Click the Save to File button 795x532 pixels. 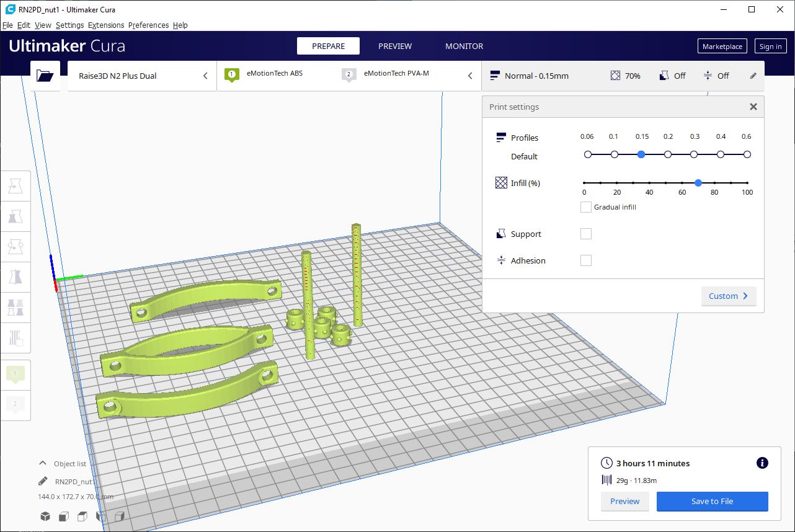coord(712,501)
